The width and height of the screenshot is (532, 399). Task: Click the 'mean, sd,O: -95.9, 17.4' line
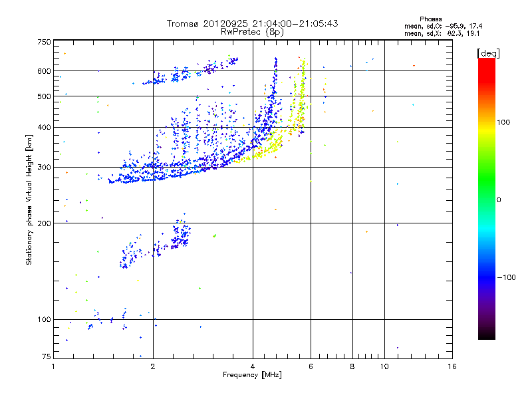click(443, 26)
